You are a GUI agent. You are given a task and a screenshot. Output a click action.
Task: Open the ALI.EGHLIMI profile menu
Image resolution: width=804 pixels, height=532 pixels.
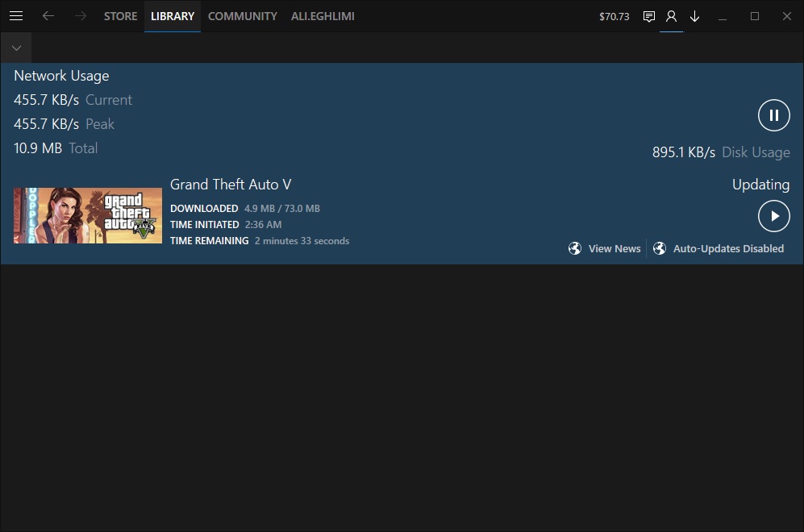point(323,16)
